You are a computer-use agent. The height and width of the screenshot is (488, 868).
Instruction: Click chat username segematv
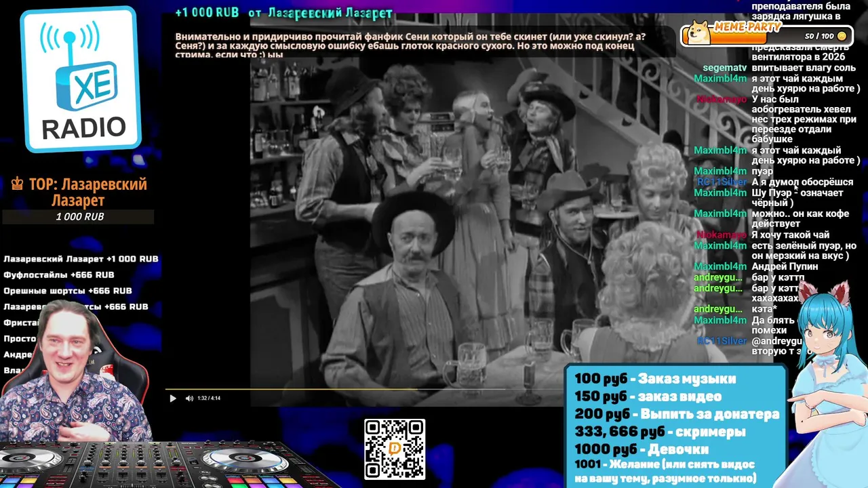pyautogui.click(x=724, y=68)
